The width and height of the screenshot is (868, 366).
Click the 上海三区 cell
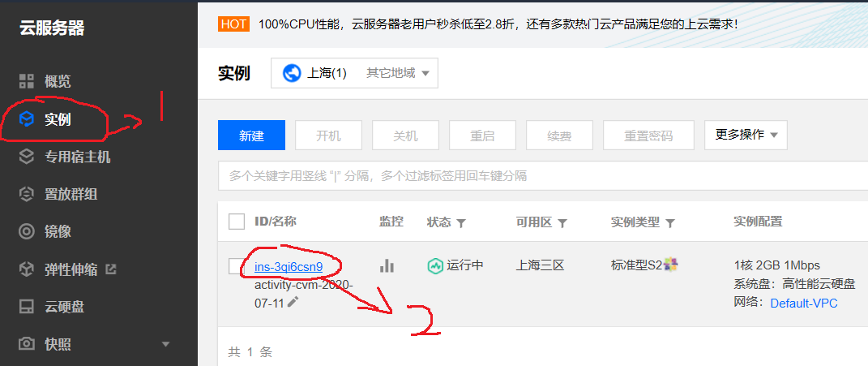[x=540, y=265]
